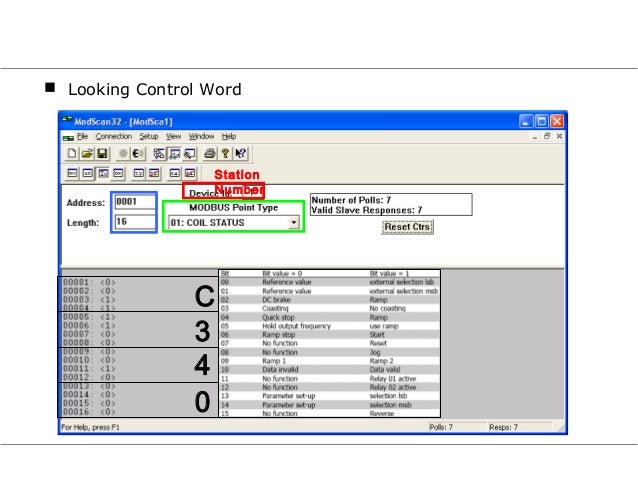This screenshot has height=479, width=638.
Task: Restore the inner ModSca1 document window
Action: pos(547,136)
